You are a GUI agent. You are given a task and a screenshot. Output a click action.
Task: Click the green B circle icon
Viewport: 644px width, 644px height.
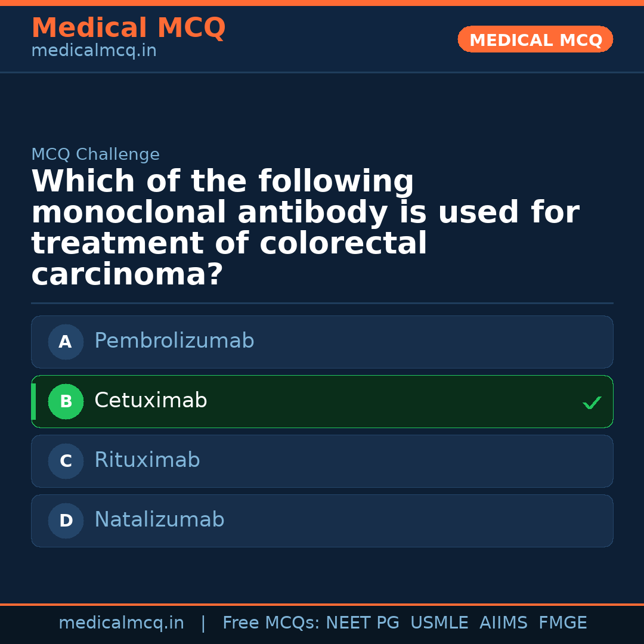[x=66, y=401]
